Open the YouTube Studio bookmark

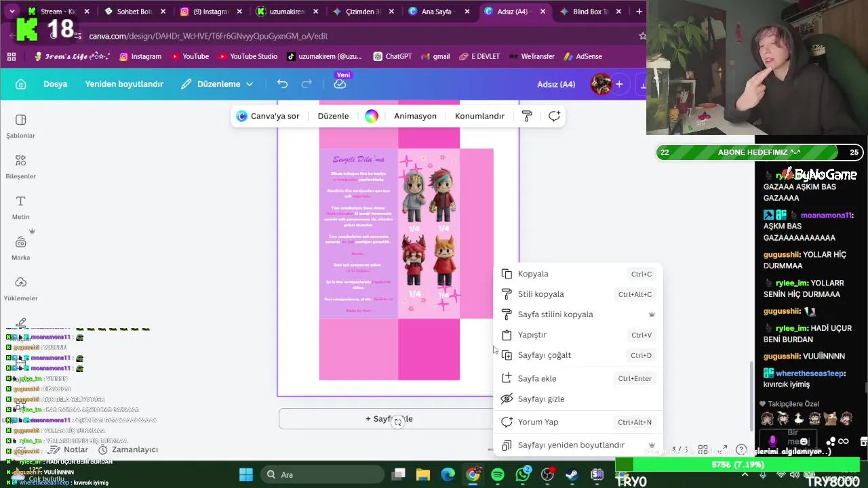click(248, 56)
